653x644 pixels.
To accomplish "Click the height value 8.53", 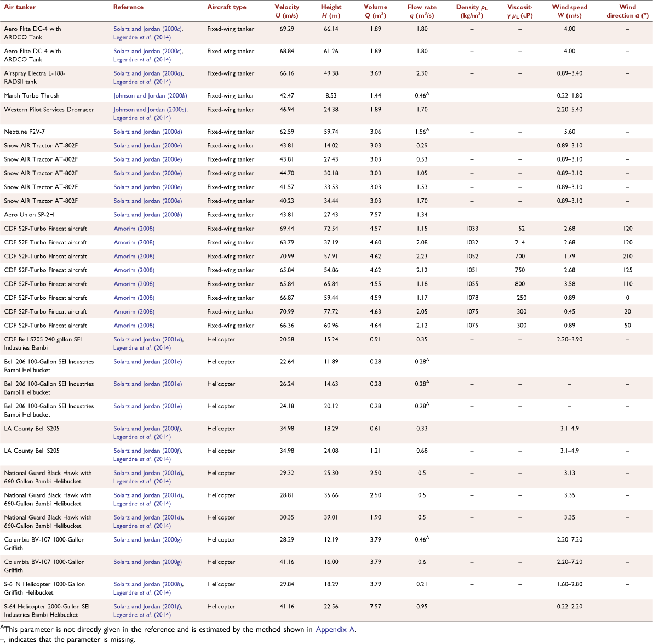I will [x=331, y=95].
